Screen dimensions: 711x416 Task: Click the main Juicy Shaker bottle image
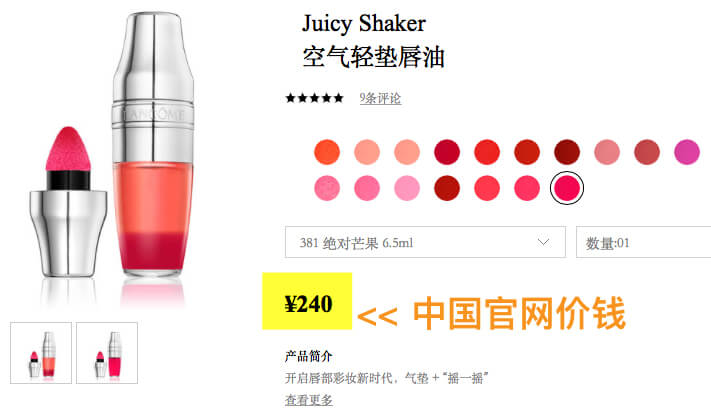coord(153,145)
